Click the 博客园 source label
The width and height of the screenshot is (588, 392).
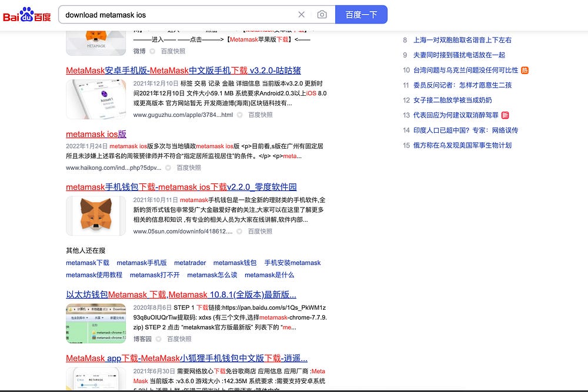pos(142,339)
